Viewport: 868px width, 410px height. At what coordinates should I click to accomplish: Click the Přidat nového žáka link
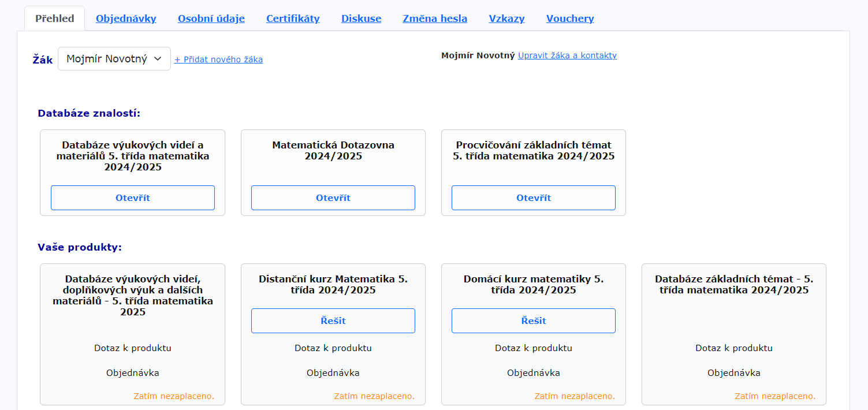pos(219,59)
